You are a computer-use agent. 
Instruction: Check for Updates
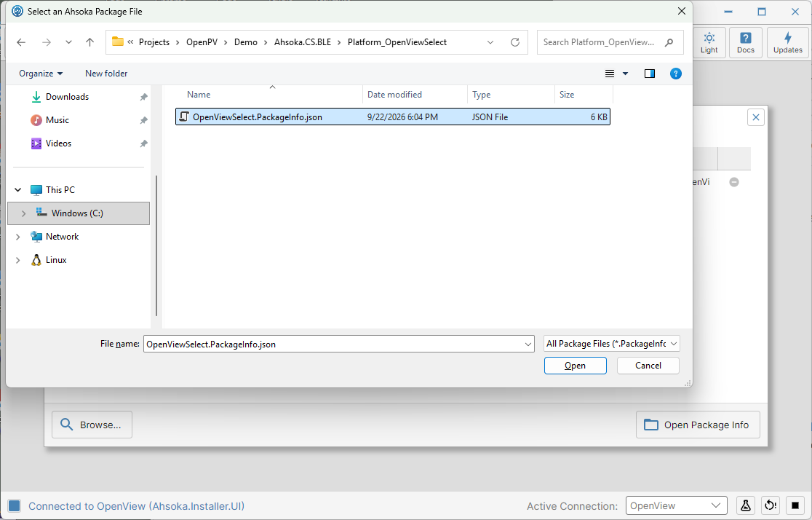[x=788, y=42]
